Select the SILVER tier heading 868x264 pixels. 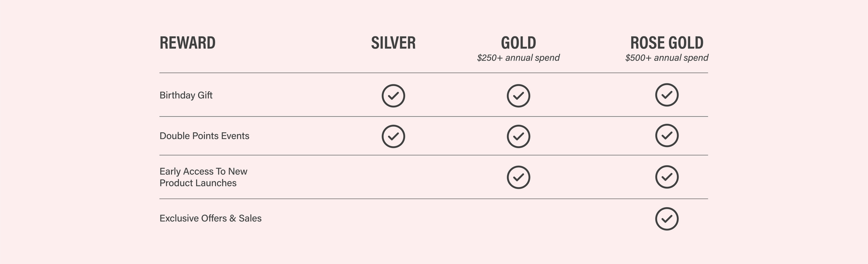(393, 43)
